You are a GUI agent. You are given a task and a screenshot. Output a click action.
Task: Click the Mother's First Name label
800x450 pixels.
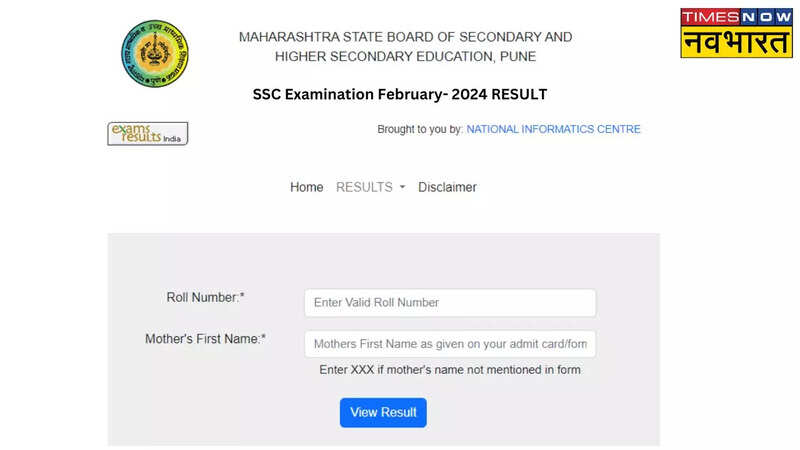[x=205, y=339]
